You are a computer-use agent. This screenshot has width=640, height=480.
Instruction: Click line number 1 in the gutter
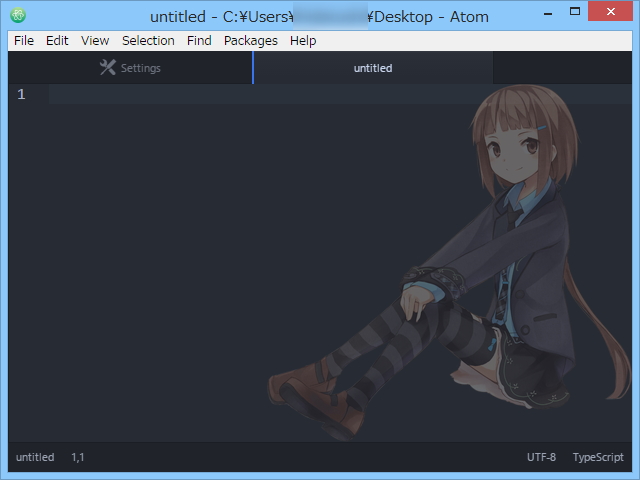(x=21, y=94)
